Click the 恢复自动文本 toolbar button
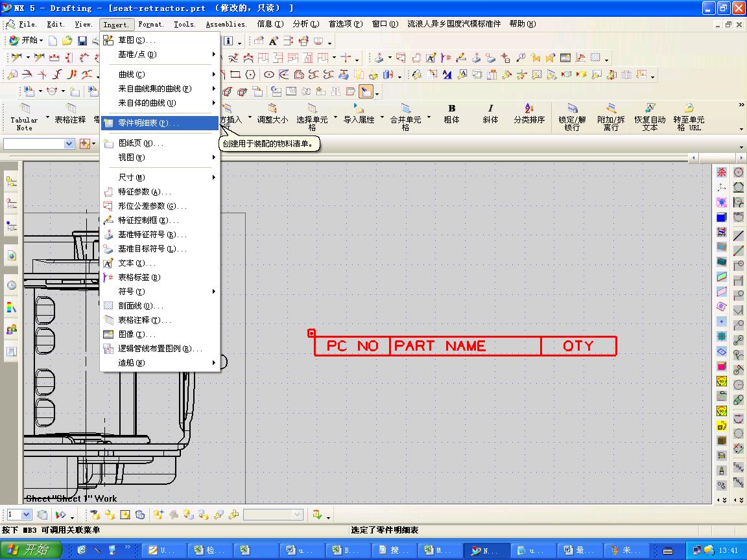The image size is (747, 560). point(650,117)
